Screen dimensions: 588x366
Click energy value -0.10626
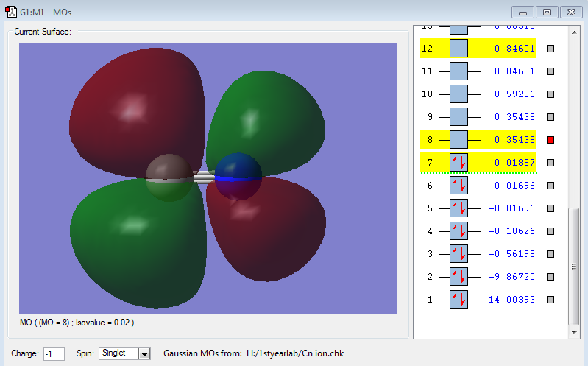511,231
